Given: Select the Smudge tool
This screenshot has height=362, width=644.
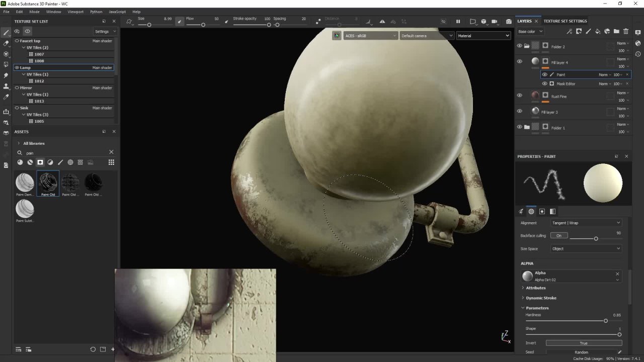Looking at the screenshot, I should point(6,75).
